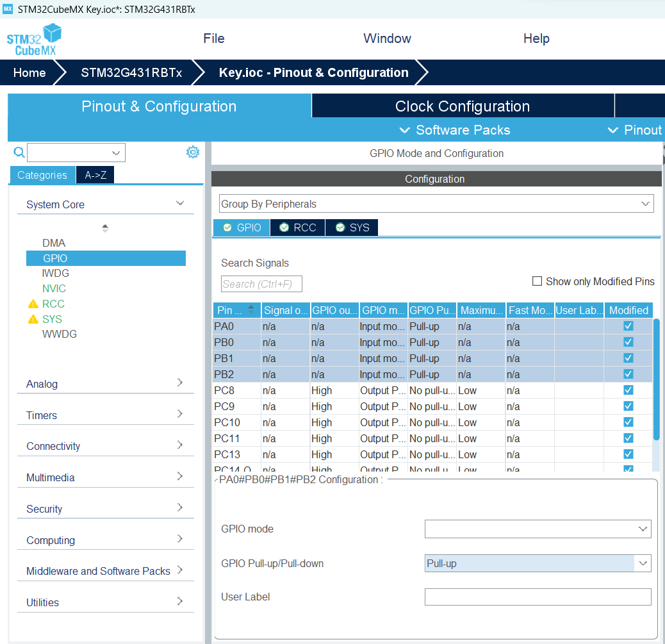Toggle Show only Modified Pins checkbox
The image size is (665, 644).
point(537,281)
